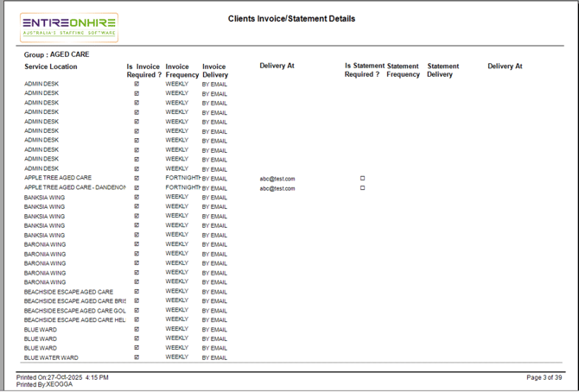Click abc@test.com in Apple Tree Aged Care row
The image size is (579, 392).
[277, 179]
